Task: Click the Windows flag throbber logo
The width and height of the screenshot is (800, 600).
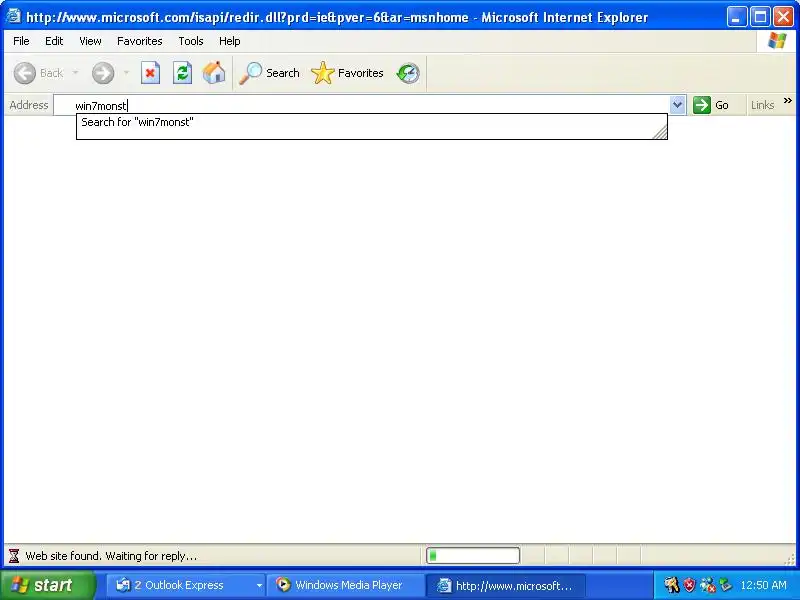Action: click(x=777, y=41)
